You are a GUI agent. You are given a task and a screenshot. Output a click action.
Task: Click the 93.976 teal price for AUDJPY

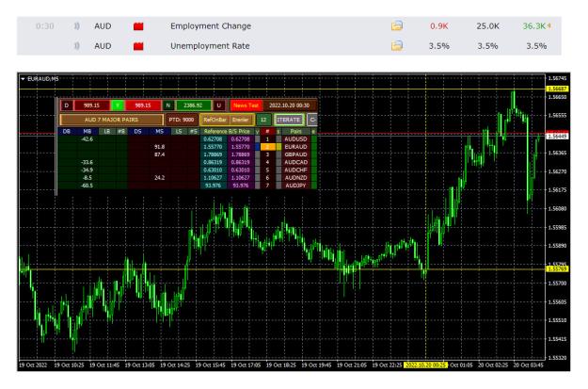point(213,186)
